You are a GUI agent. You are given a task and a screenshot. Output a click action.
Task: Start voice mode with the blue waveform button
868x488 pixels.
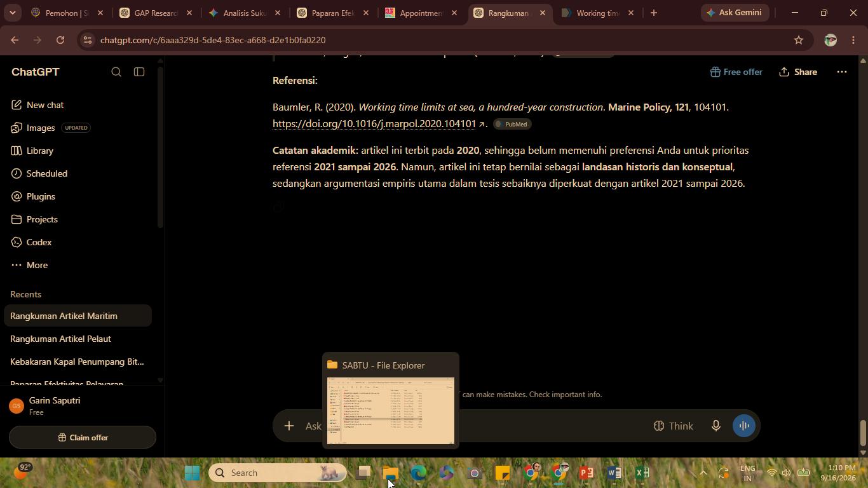(x=743, y=426)
